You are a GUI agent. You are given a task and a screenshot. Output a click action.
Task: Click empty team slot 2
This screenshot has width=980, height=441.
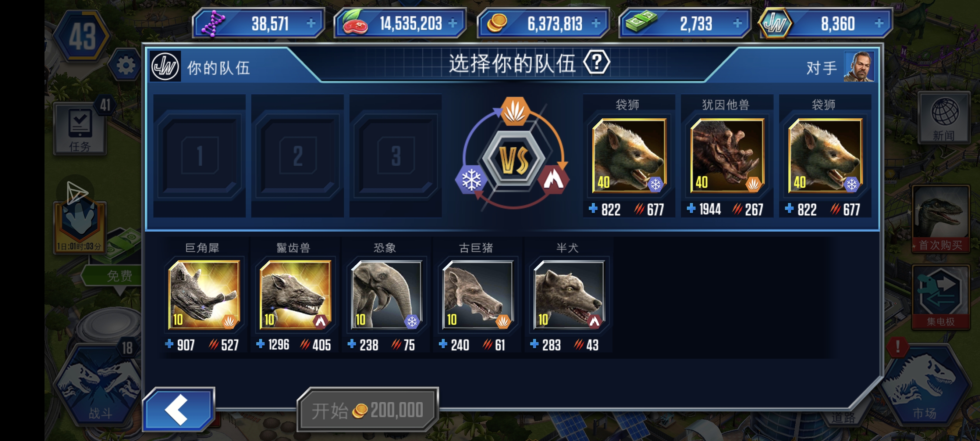click(298, 156)
